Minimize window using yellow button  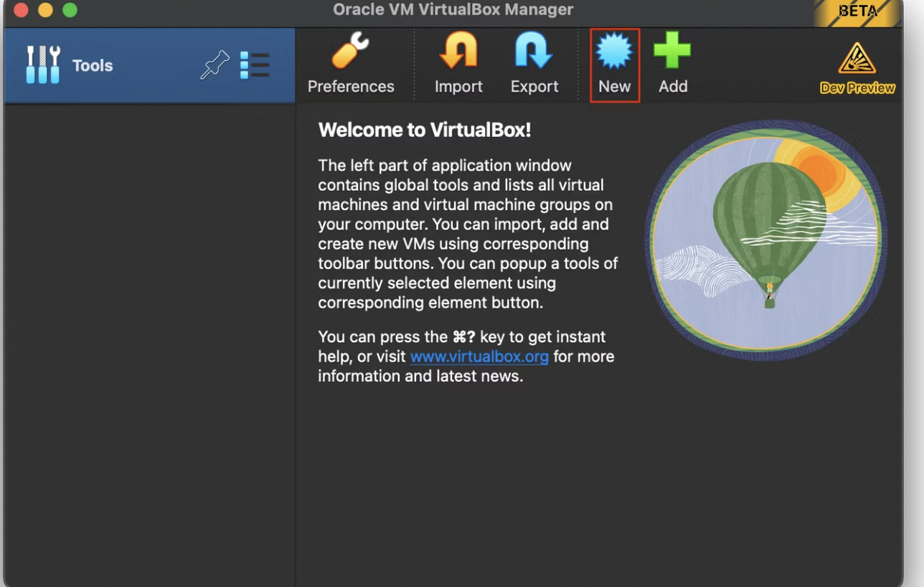click(45, 10)
